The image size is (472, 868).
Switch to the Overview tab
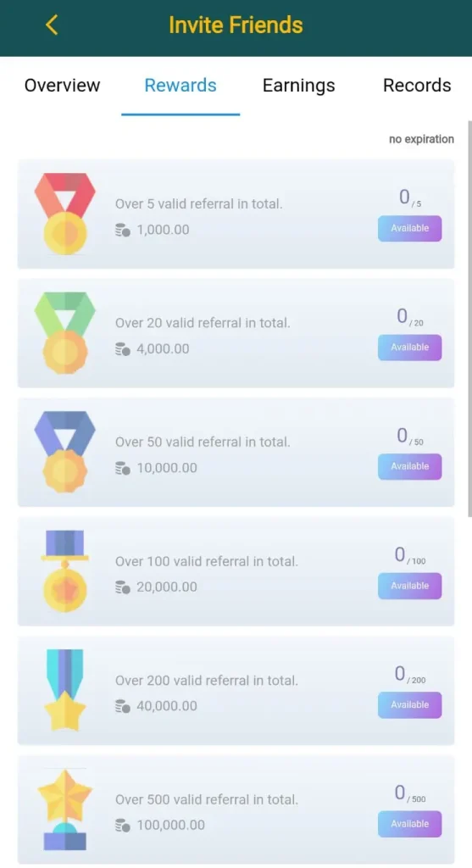[x=62, y=86]
